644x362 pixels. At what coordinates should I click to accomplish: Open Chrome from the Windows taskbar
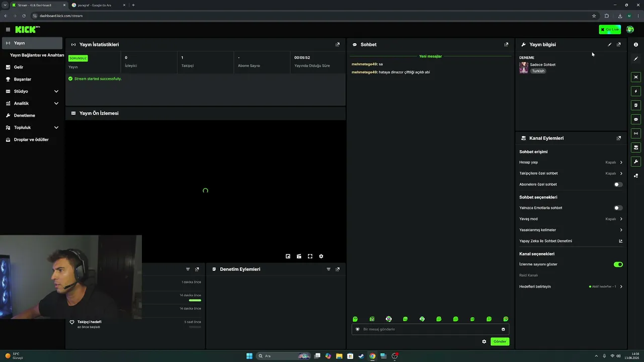pos(372,356)
